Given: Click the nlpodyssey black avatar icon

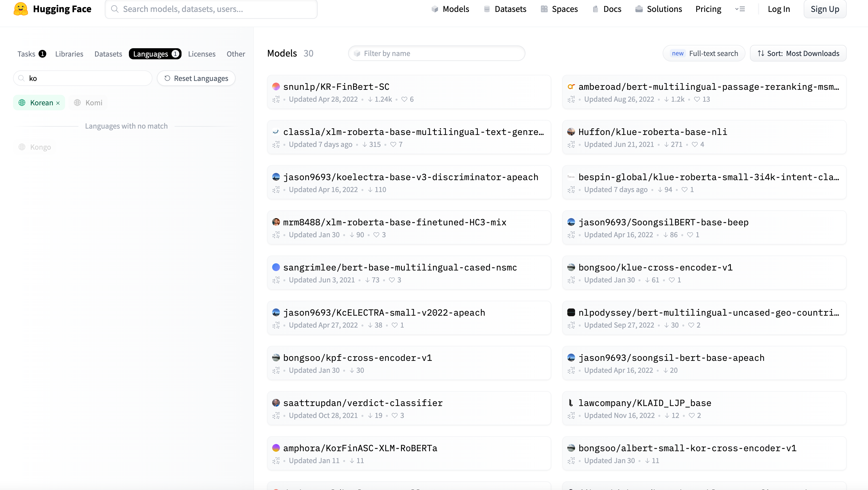Looking at the screenshot, I should coord(571,312).
